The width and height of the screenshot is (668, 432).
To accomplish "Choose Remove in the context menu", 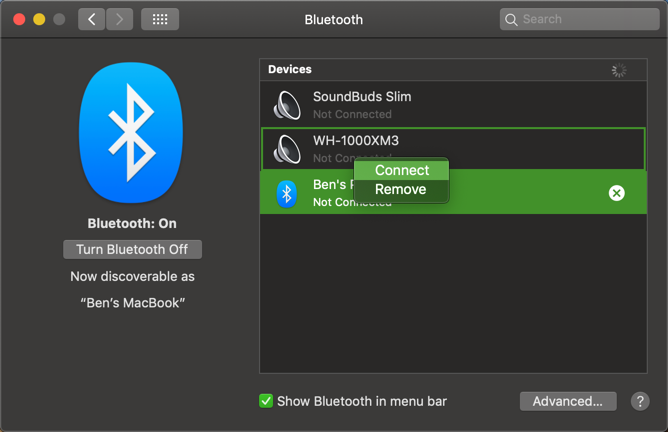I will tap(401, 189).
